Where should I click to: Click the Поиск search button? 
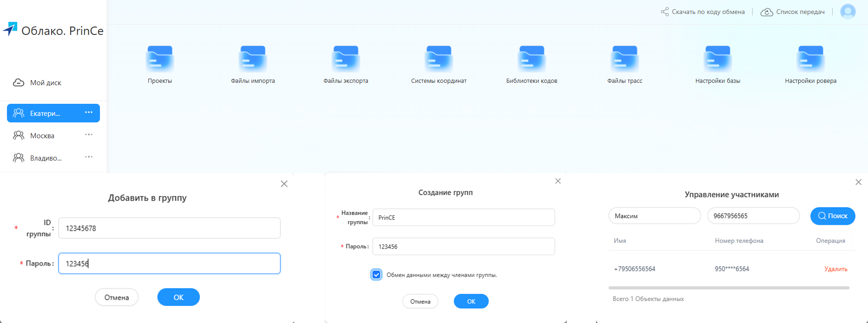[x=833, y=216]
